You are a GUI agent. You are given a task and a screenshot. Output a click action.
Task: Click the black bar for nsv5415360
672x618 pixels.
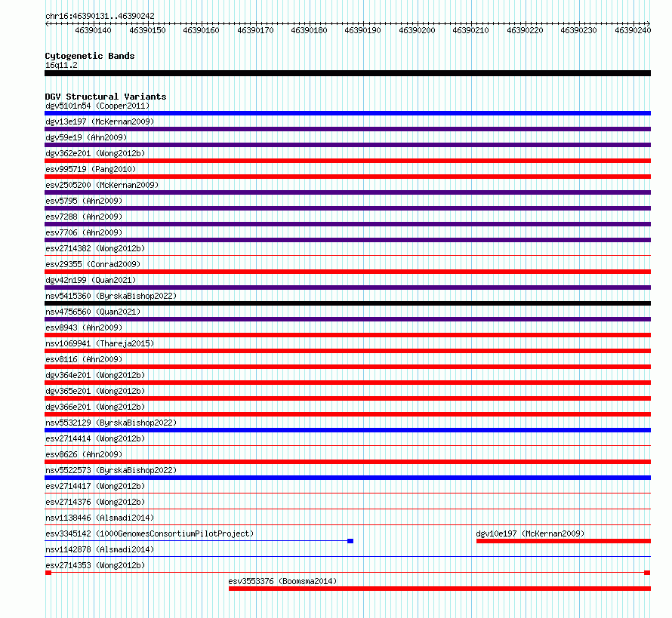347,303
